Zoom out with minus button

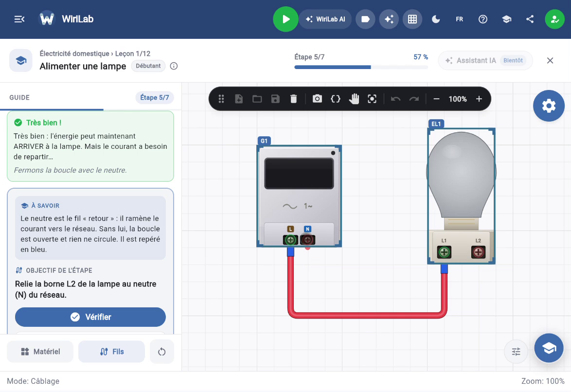pyautogui.click(x=436, y=99)
